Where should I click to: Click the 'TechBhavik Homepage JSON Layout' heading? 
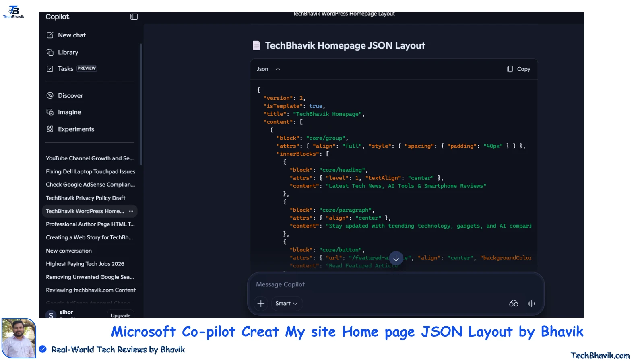coord(345,45)
